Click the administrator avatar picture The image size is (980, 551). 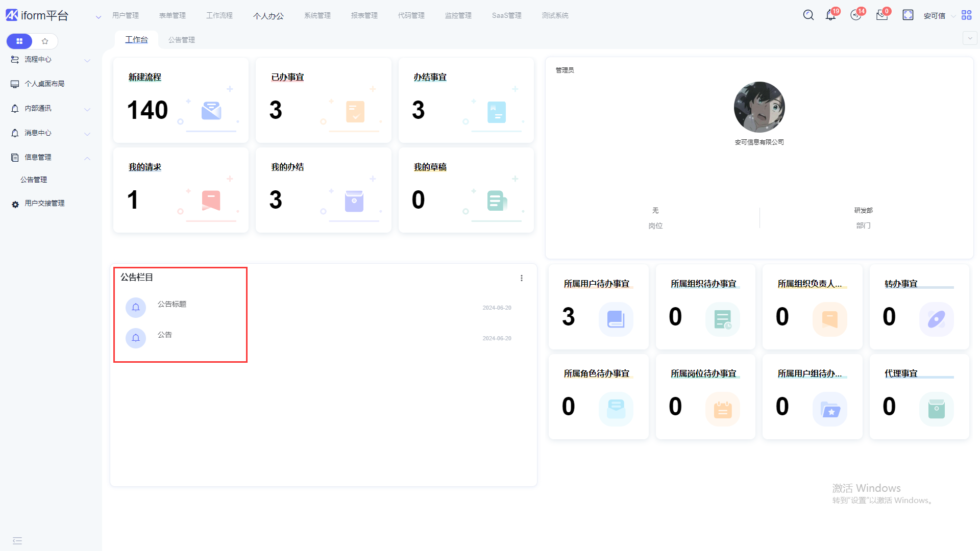click(759, 107)
